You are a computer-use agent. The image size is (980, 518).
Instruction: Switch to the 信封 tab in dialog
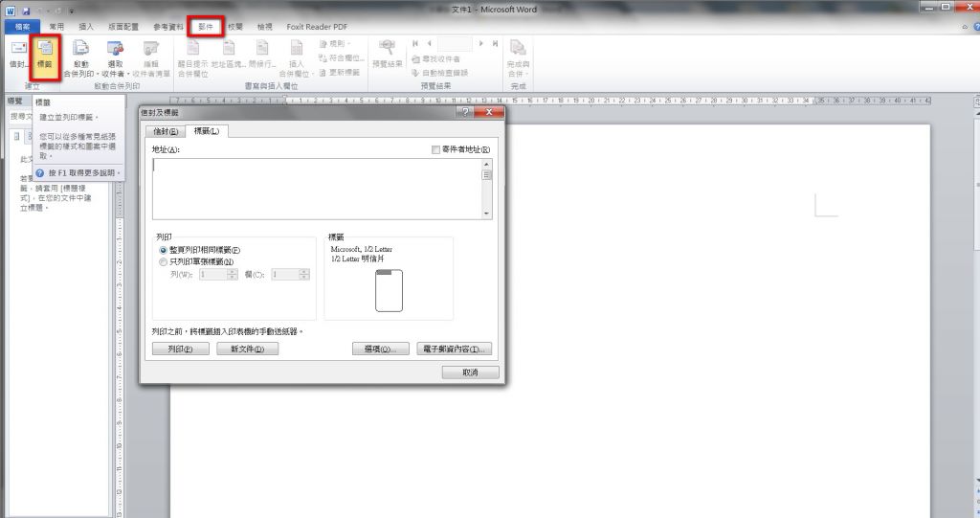point(167,131)
